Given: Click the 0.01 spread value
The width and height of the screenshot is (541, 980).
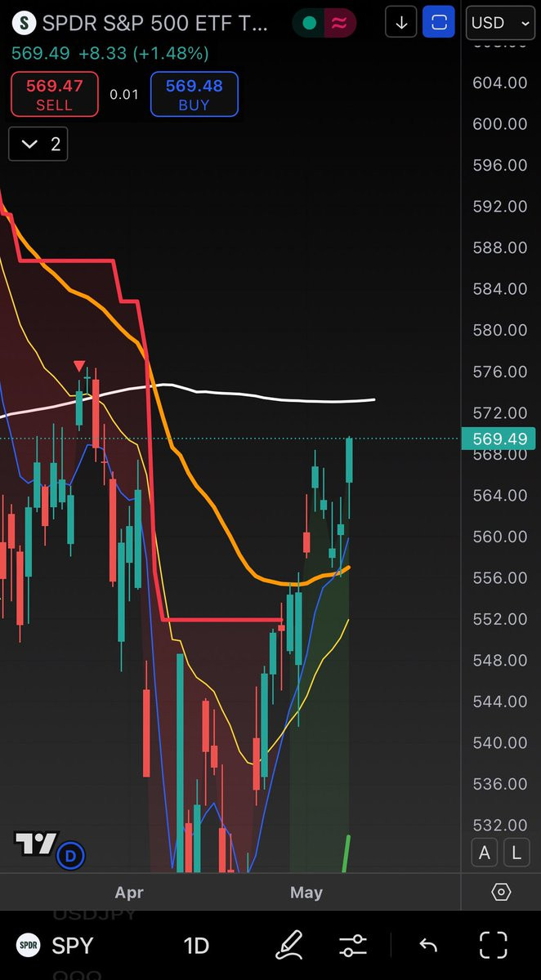Looking at the screenshot, I should click(124, 95).
